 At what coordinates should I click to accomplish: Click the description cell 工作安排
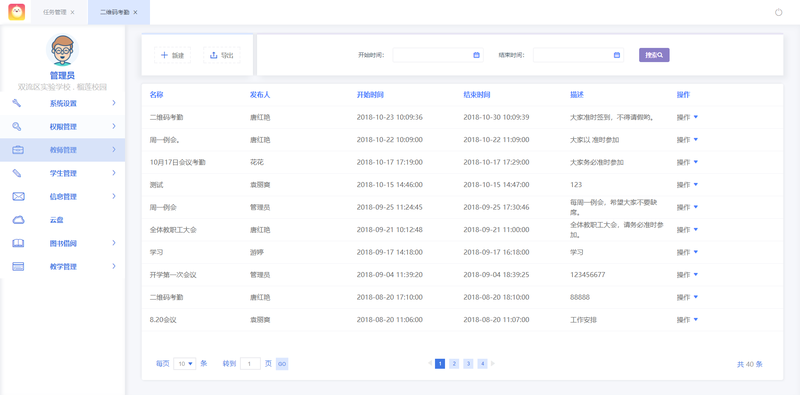[583, 320]
